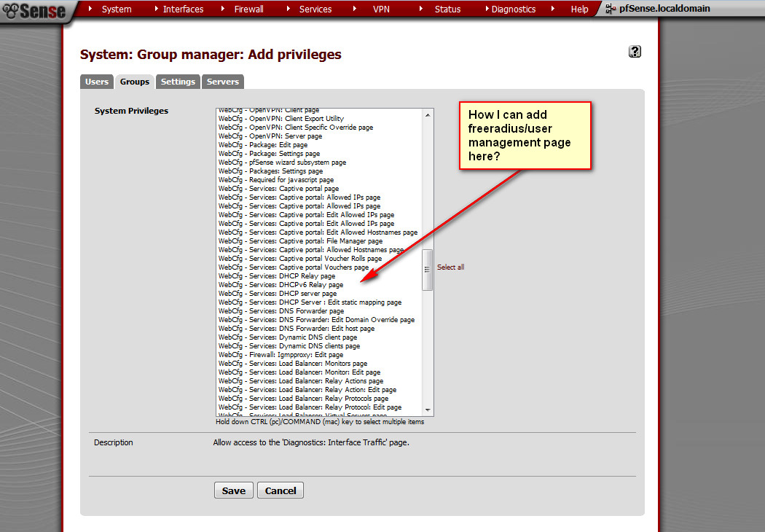Expand the Services menu
The width and height of the screenshot is (765, 532).
coord(315,9)
